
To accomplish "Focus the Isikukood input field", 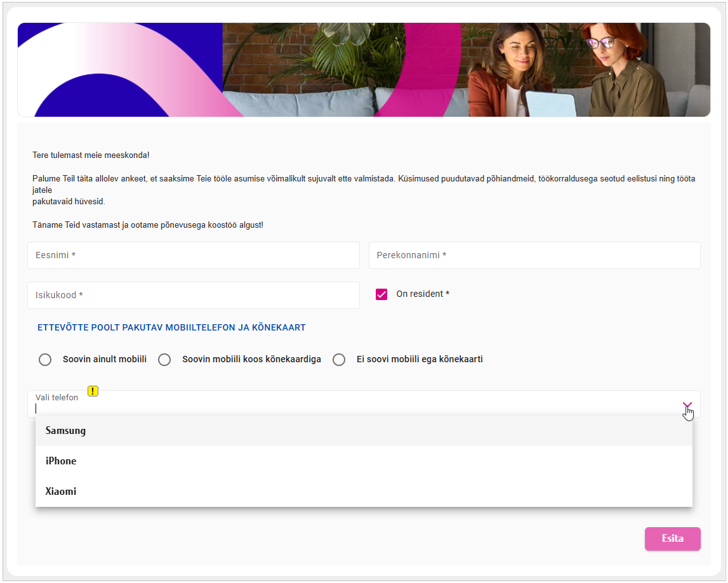I will (x=193, y=295).
